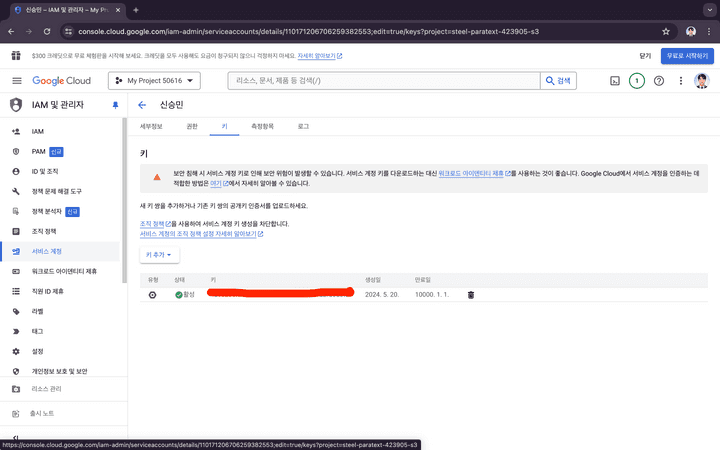Pin the IAM 및 관리자 section
This screenshot has height=450, width=720.
(x=115, y=105)
